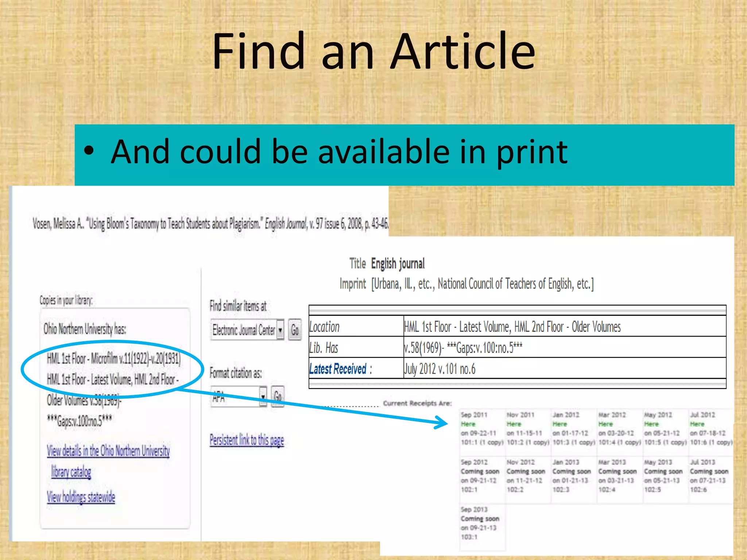
Task: Click the English journal title text
Action: (x=398, y=263)
